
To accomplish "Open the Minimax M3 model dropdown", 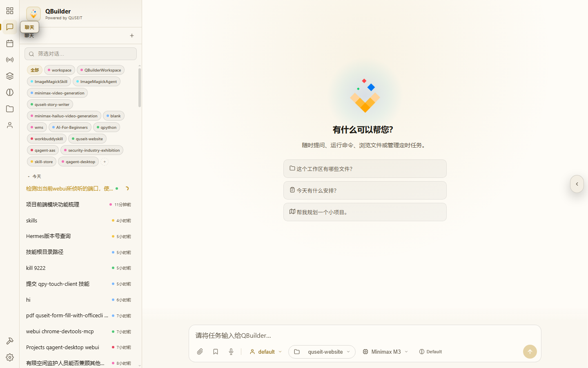I will [385, 352].
